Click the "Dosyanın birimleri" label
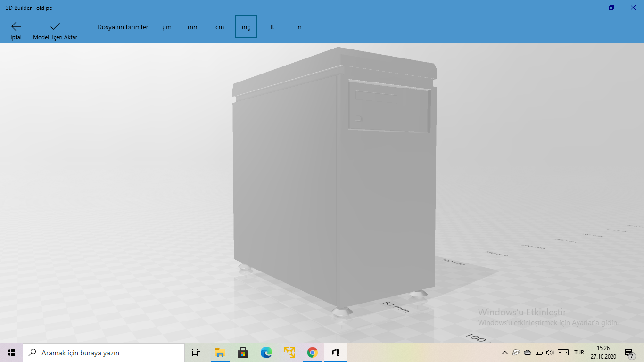 tap(124, 27)
